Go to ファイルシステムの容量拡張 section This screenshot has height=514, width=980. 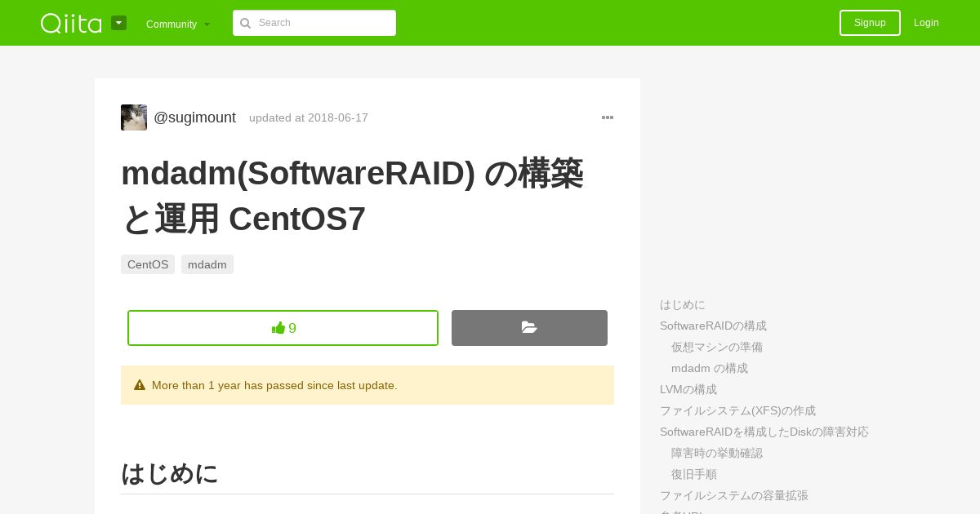click(x=734, y=495)
